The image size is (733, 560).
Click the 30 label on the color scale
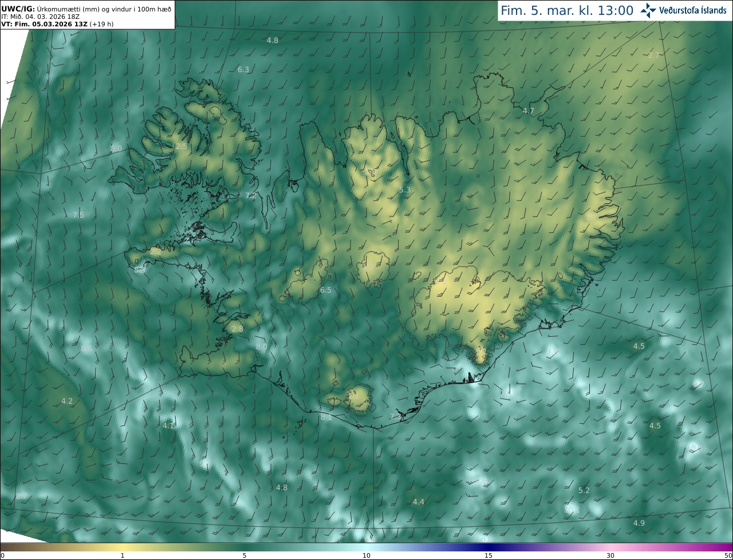[x=610, y=555]
